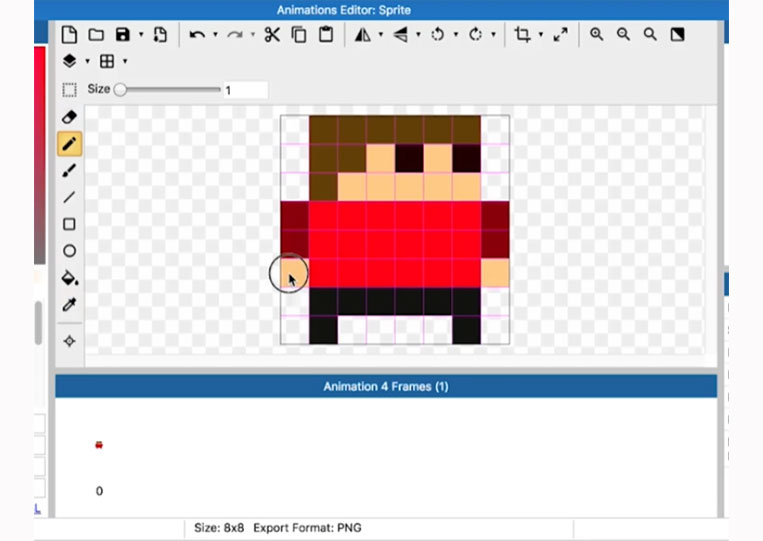Select the Ellipse shape tool
This screenshot has width=763, height=541.
tap(69, 251)
